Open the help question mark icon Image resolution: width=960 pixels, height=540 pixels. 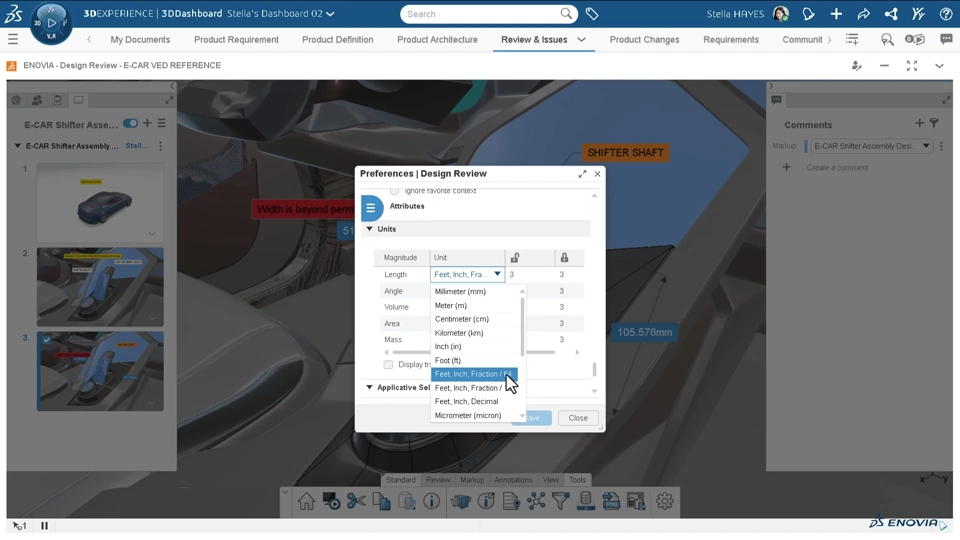(946, 13)
